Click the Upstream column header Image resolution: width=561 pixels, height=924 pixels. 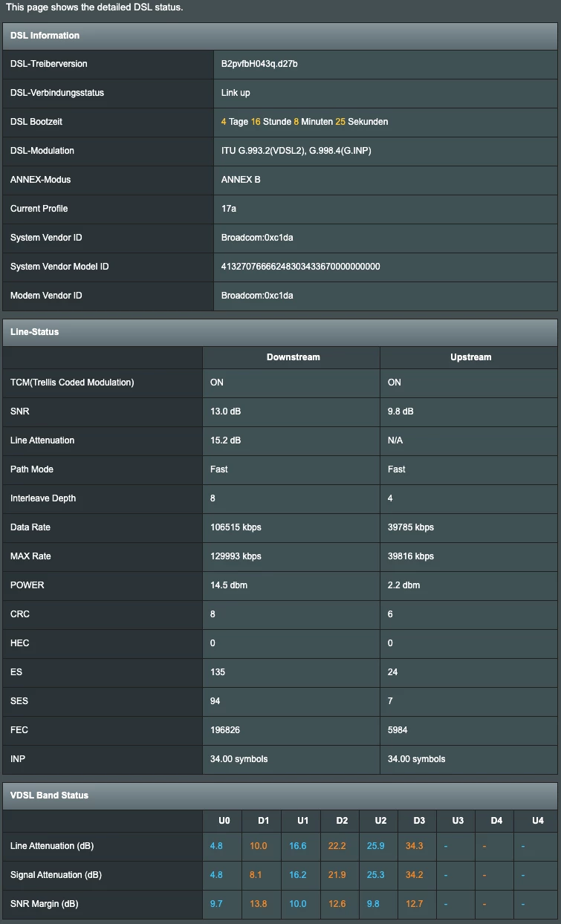(470, 357)
